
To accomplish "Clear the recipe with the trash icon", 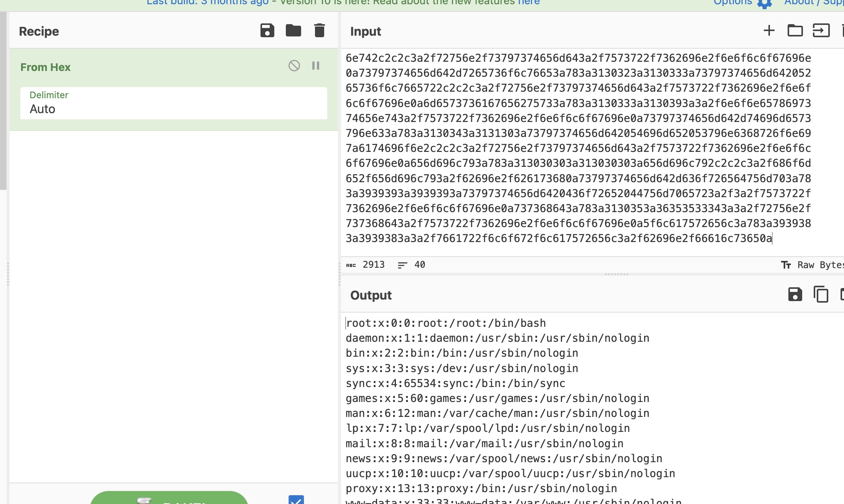I will [x=319, y=31].
